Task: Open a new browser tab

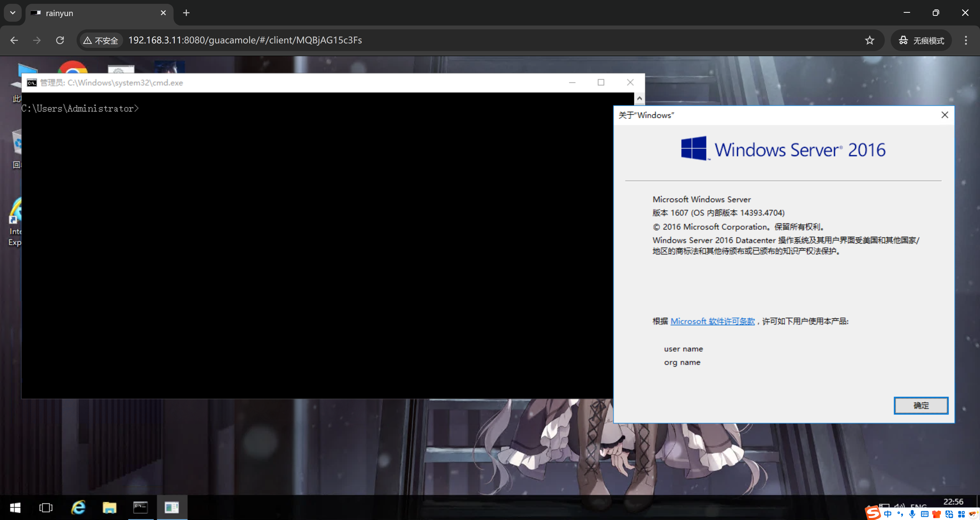Action: tap(186, 13)
